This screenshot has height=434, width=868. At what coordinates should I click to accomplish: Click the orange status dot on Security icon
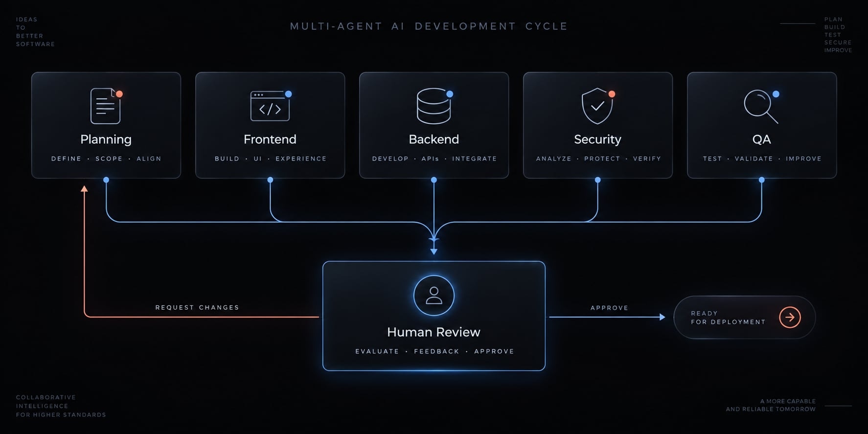pos(612,94)
